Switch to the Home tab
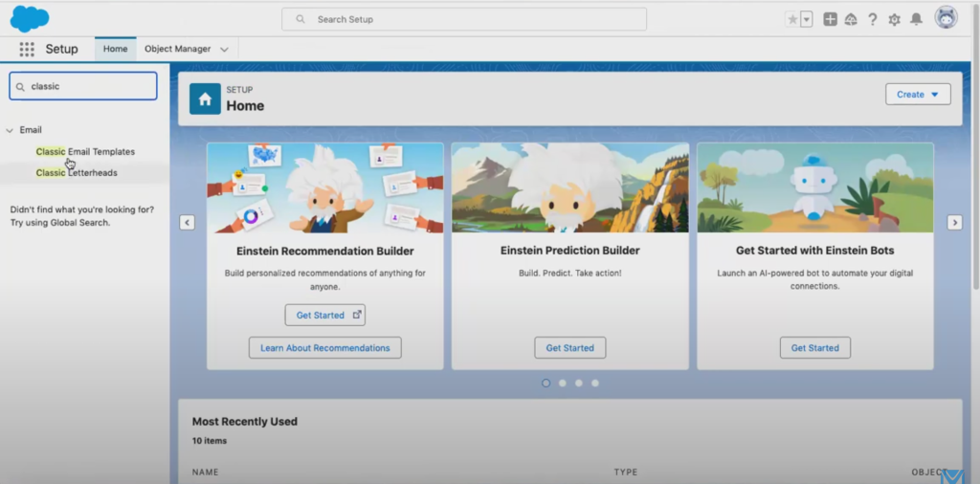This screenshot has width=980, height=484. 116,49
